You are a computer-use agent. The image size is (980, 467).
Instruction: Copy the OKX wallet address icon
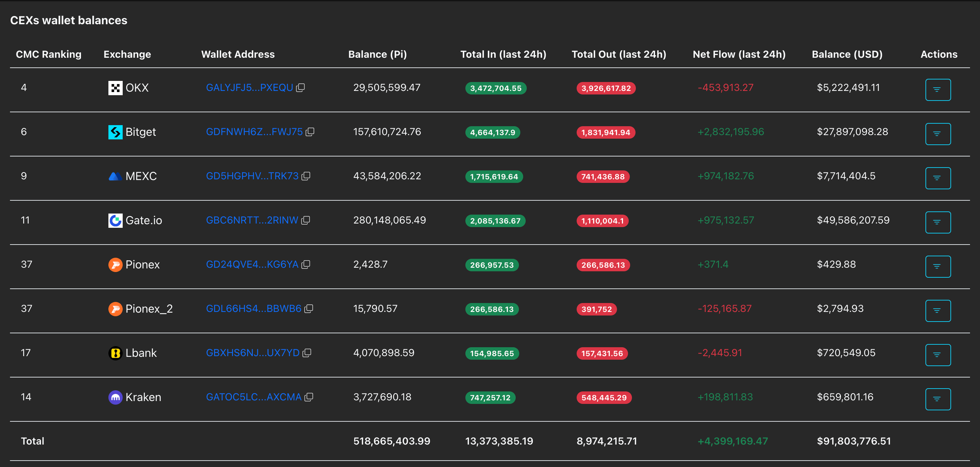pos(301,88)
